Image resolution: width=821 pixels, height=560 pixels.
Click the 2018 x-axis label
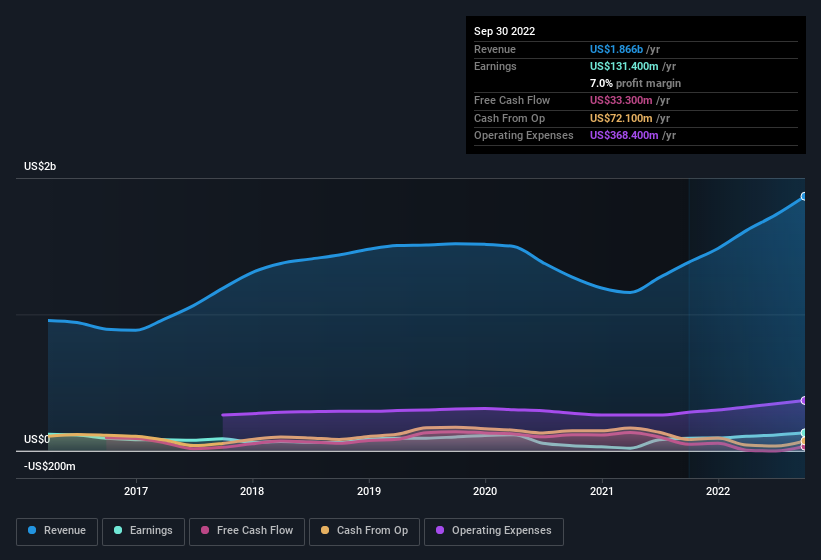point(252,491)
